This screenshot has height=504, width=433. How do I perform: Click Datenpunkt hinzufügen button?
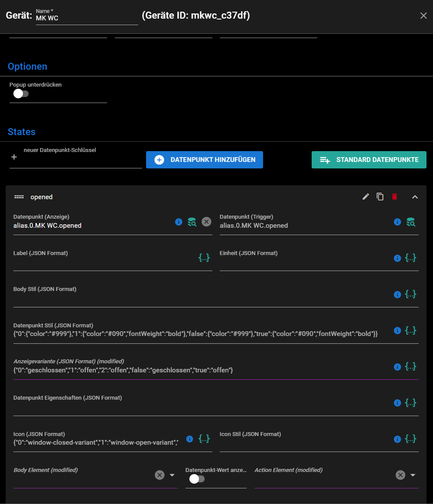(205, 160)
